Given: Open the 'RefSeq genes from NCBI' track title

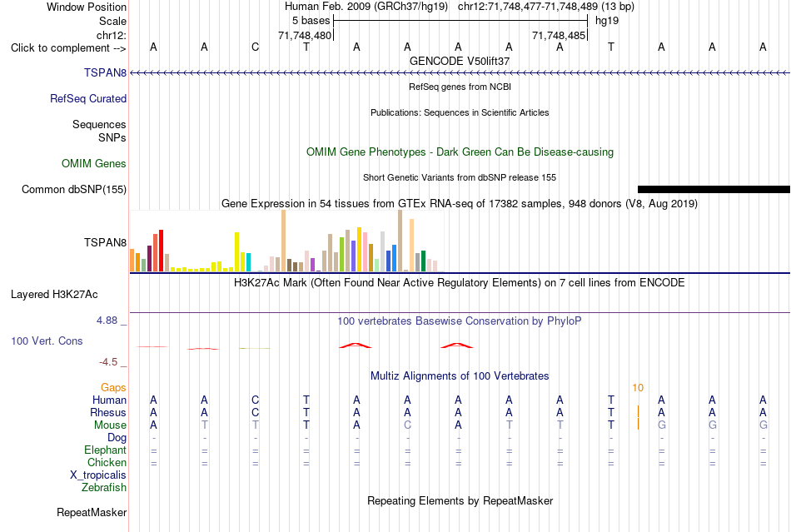Looking at the screenshot, I should 460,87.
